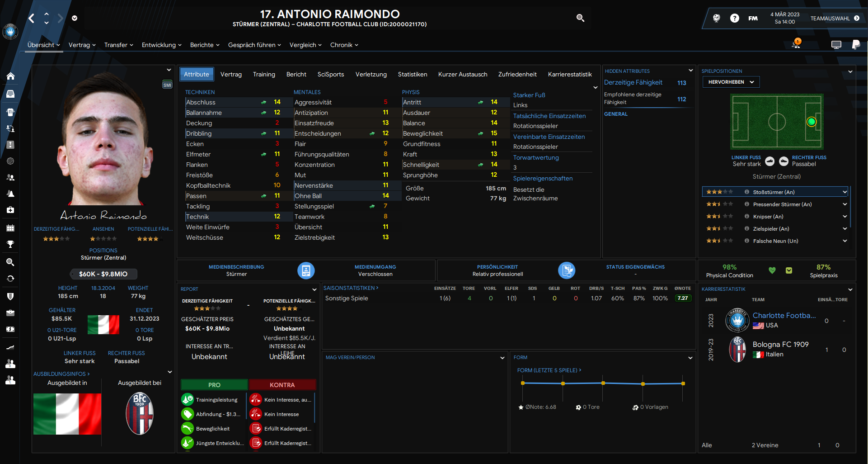The image size is (868, 464).
Task: Click the Bologna FC crest under Ausgebildet bei
Action: (x=140, y=413)
